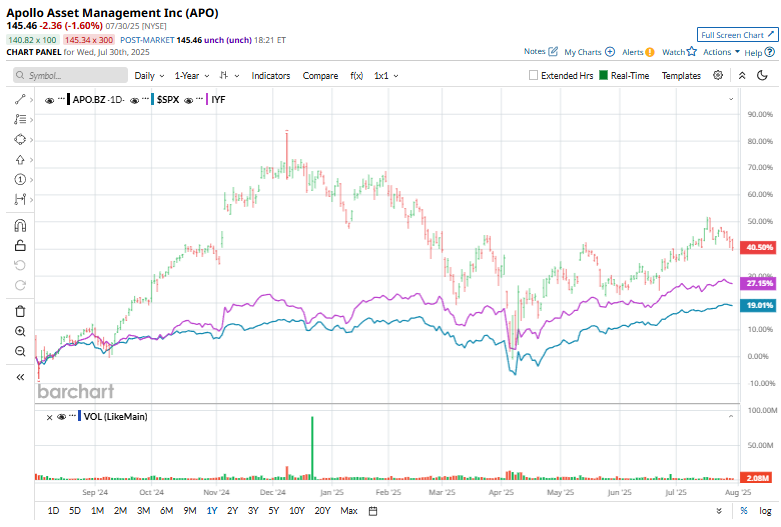Viewport: 781px width, 527px height.
Task: Switch to dark mode moon icon
Action: 762,75
